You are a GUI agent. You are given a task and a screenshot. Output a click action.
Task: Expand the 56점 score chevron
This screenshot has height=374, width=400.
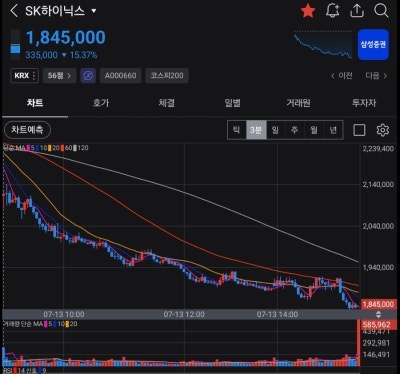(x=59, y=76)
